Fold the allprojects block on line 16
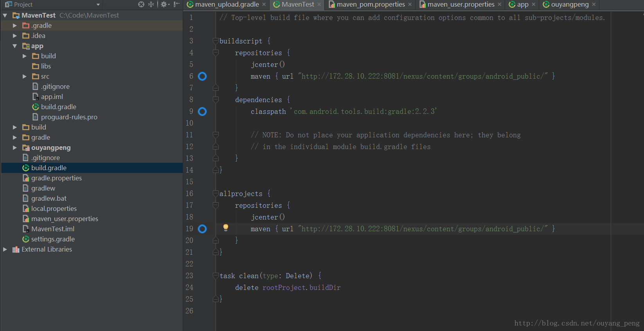The image size is (644, 331). point(216,193)
